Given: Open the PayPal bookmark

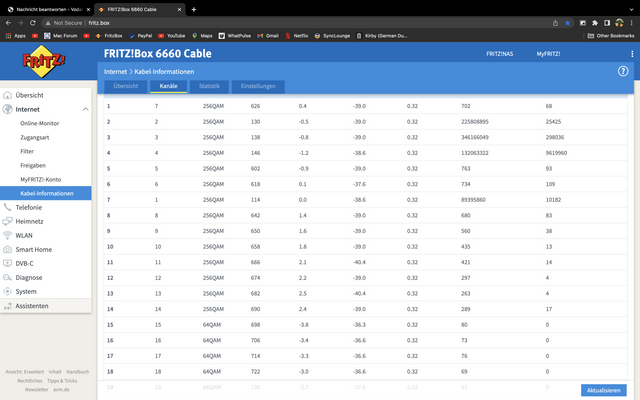Looking at the screenshot, I should (140, 36).
